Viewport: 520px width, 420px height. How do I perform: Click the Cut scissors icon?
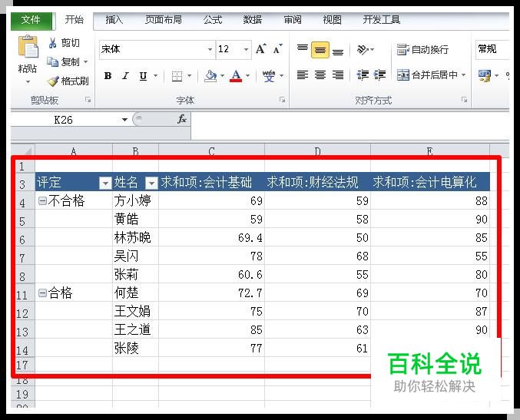coord(52,43)
